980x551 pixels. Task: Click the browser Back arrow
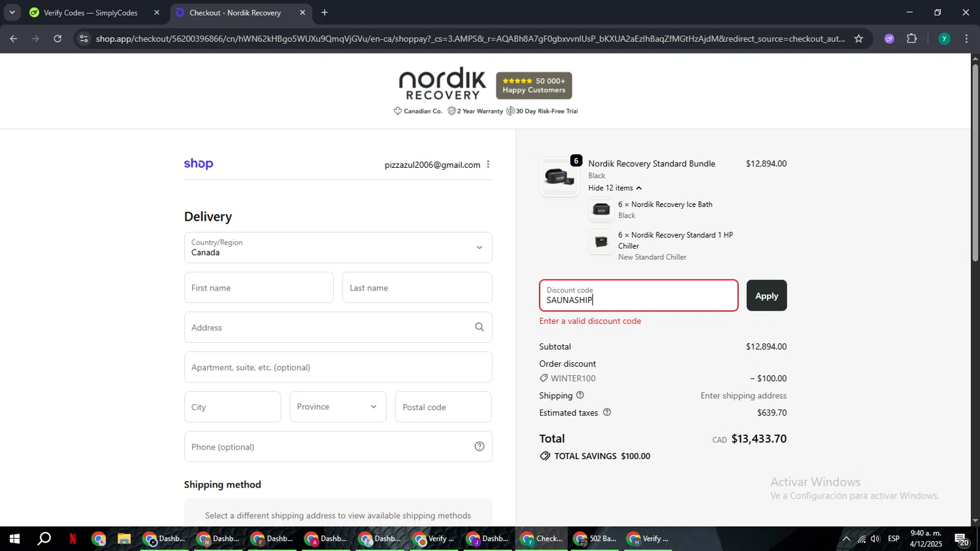click(14, 39)
